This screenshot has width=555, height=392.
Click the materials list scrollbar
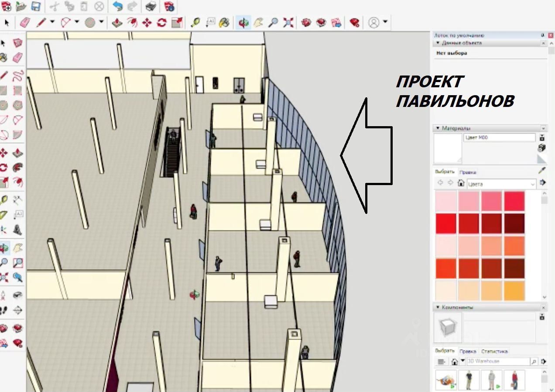tap(544, 245)
